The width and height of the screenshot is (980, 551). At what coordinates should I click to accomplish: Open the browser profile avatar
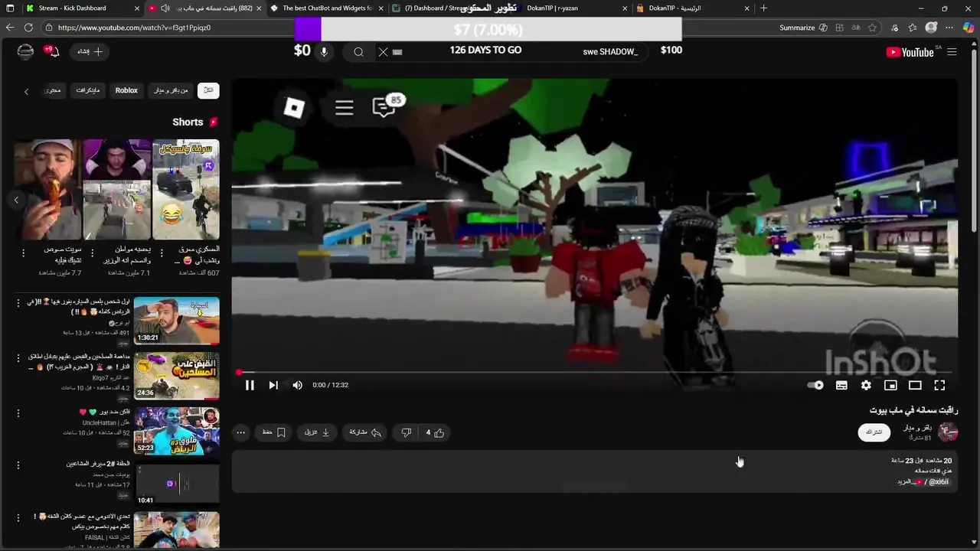(931, 28)
